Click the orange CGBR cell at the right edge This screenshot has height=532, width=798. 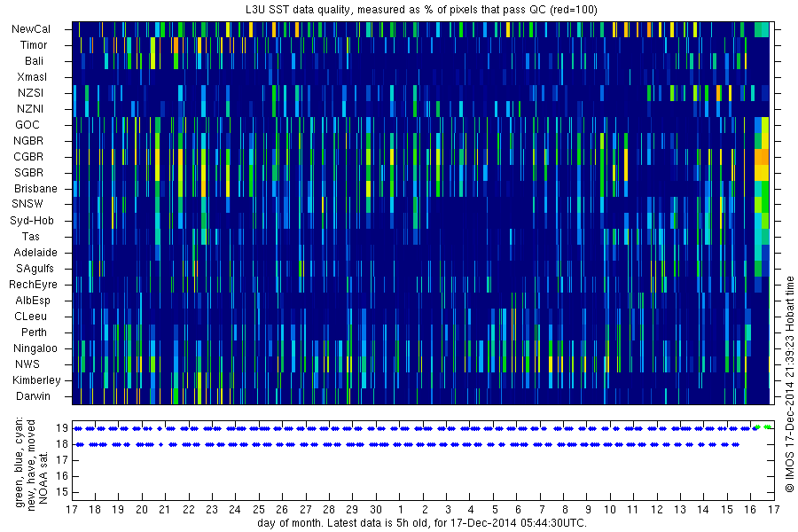pos(762,157)
